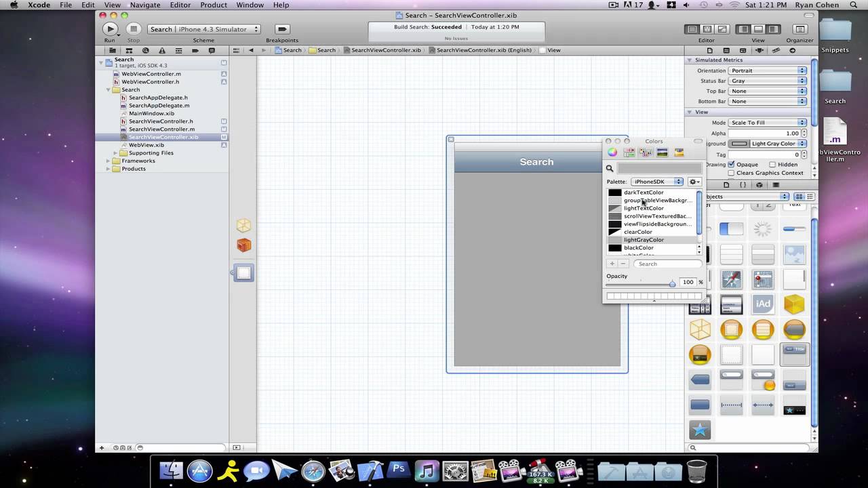Open the Scheme selector popup
Viewport: 868px width, 488px height.
coord(204,29)
